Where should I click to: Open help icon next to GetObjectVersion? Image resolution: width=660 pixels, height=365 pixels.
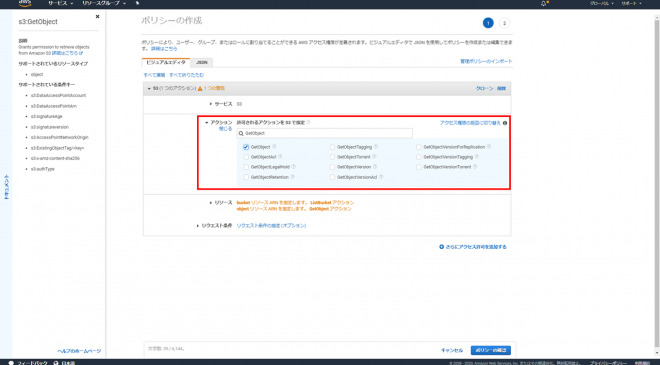(375, 167)
